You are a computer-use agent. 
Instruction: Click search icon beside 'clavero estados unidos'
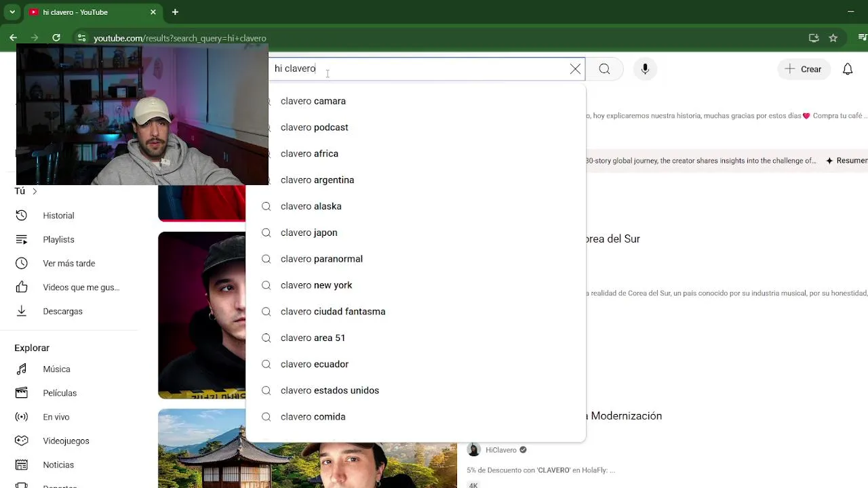coord(267,390)
